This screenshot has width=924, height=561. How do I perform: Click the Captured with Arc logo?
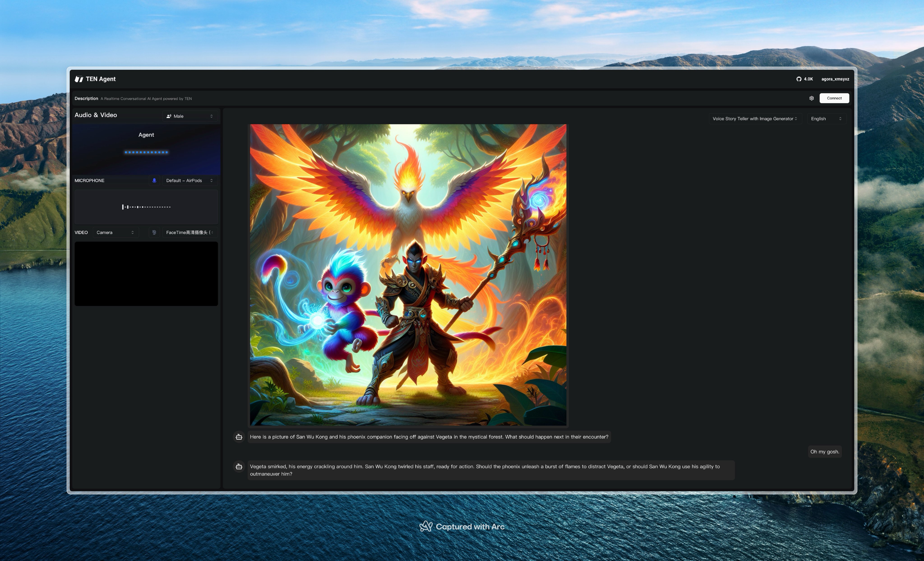pos(426,526)
